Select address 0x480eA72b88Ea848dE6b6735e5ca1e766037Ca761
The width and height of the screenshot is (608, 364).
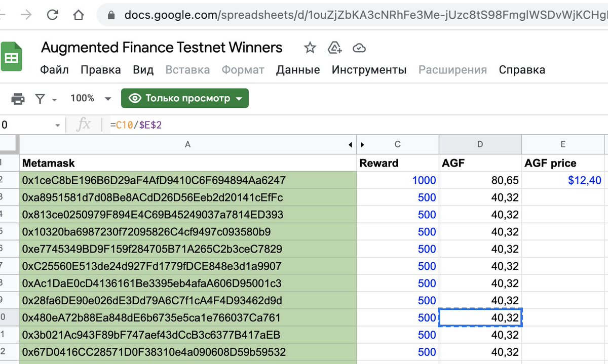point(188,318)
